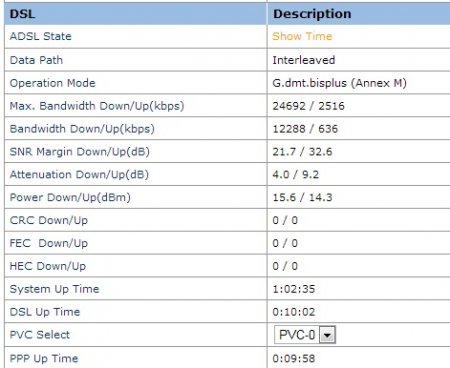Open the PVC-0 dropdown arrow

click(x=327, y=335)
